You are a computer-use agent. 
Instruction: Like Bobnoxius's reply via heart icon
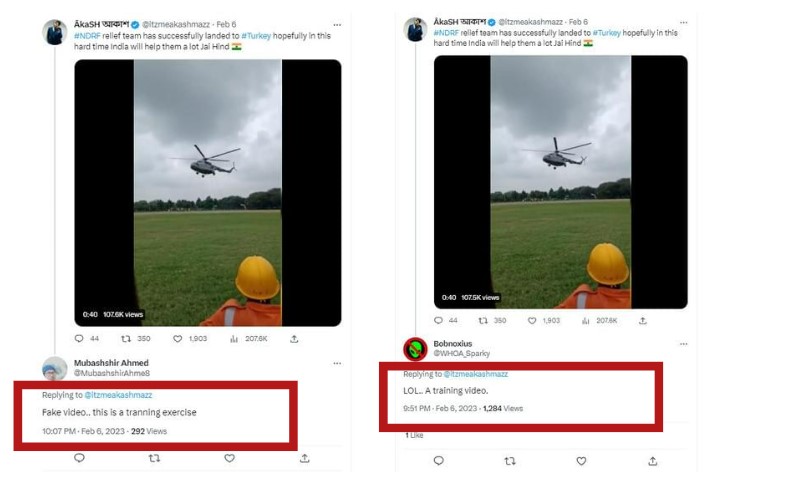click(581, 461)
